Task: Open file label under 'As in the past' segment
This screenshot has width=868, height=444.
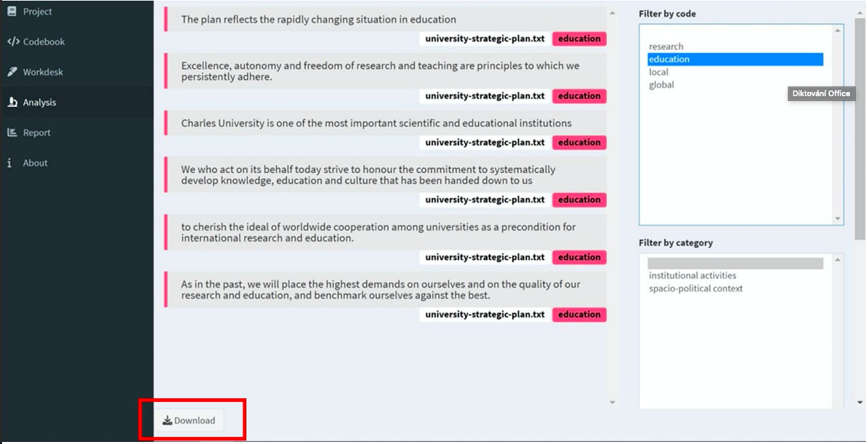Action: [x=485, y=315]
